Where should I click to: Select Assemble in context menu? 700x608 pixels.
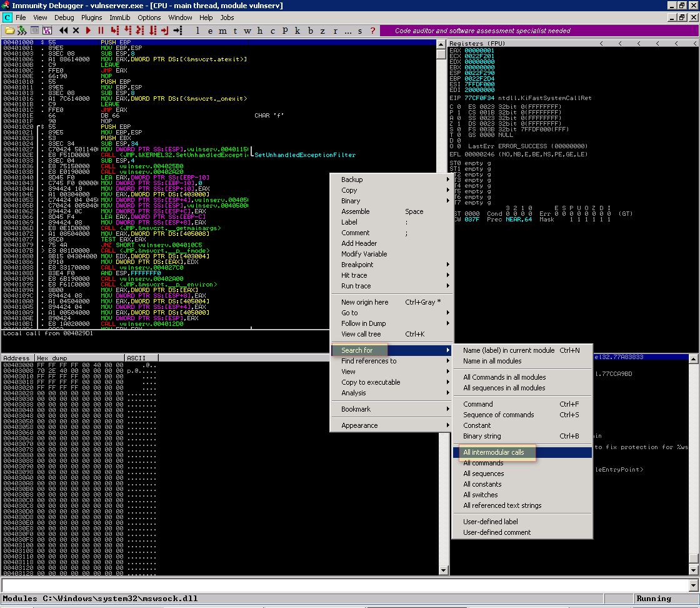point(391,211)
